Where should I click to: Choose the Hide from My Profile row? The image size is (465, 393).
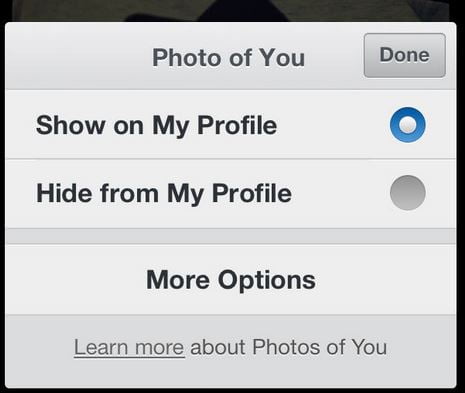231,194
